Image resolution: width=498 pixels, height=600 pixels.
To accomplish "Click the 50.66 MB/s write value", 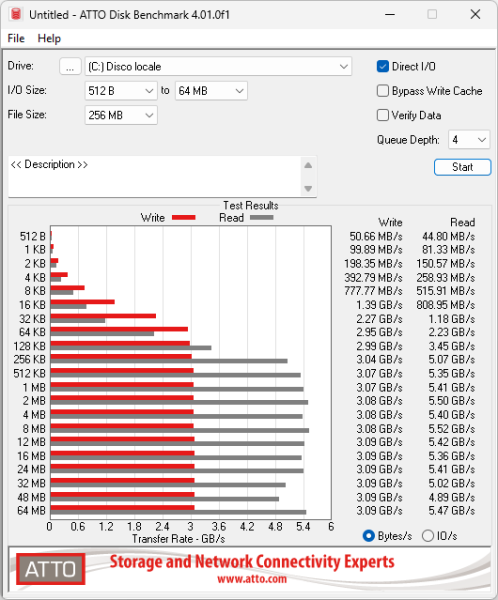I will point(376,236).
